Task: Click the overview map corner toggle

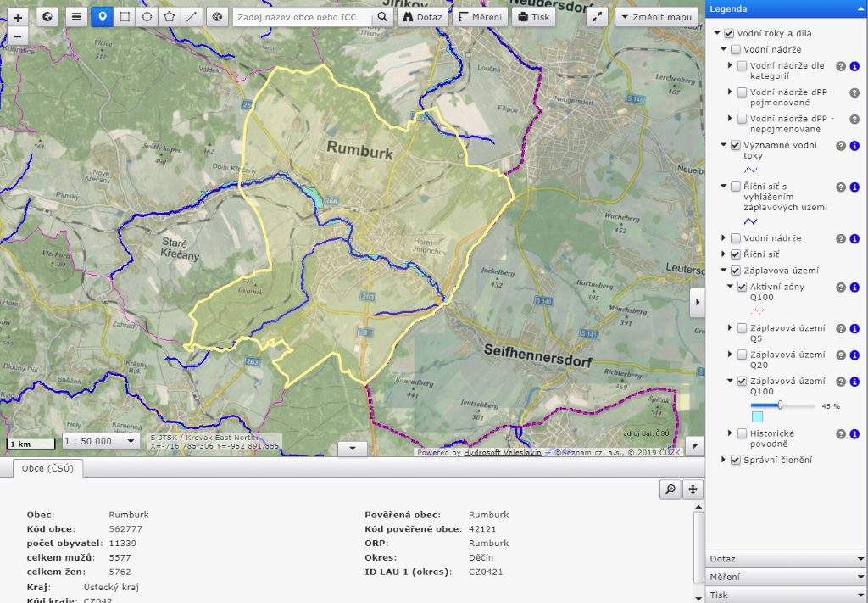Action: [695, 446]
